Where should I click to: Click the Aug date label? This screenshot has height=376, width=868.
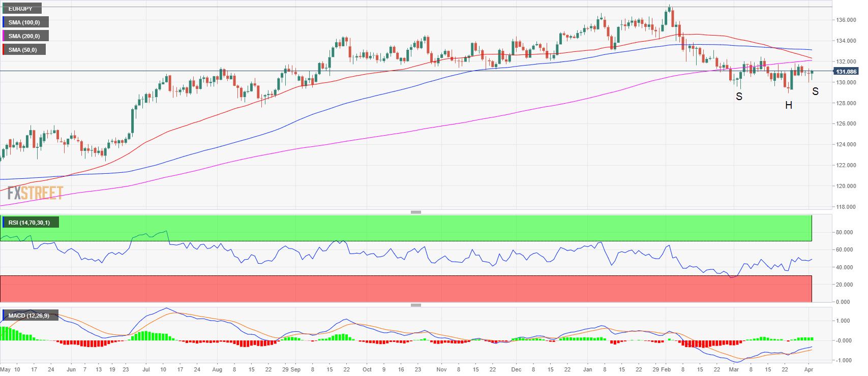217,369
